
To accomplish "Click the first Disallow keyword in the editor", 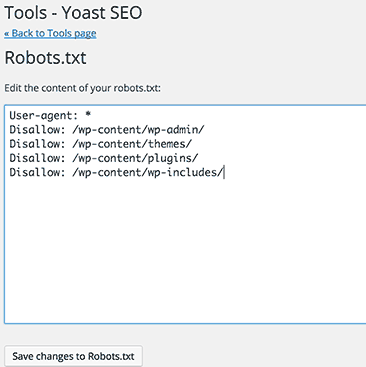I will 37,129.
